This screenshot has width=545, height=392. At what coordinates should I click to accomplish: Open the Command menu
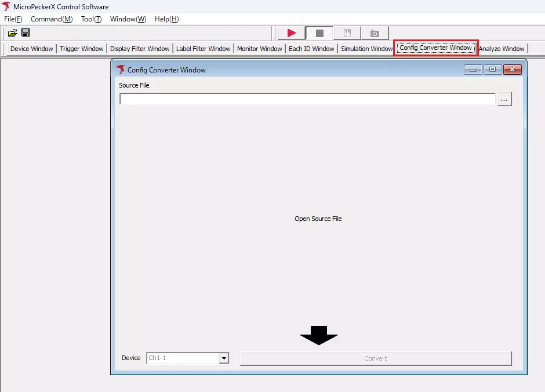pyautogui.click(x=51, y=19)
